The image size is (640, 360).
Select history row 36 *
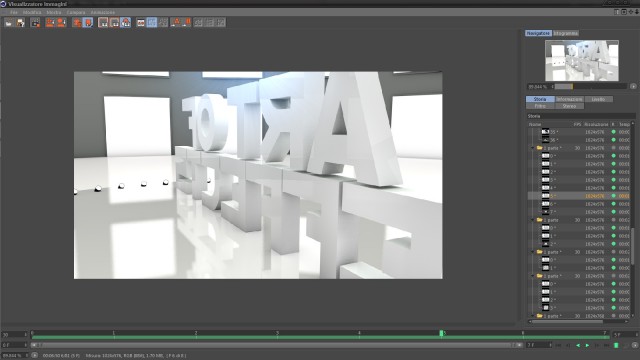(x=580, y=140)
